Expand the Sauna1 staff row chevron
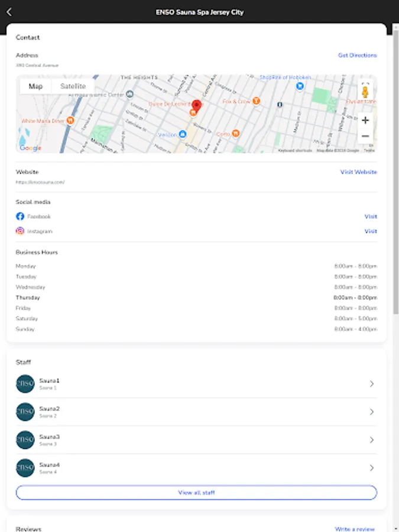 click(372, 384)
